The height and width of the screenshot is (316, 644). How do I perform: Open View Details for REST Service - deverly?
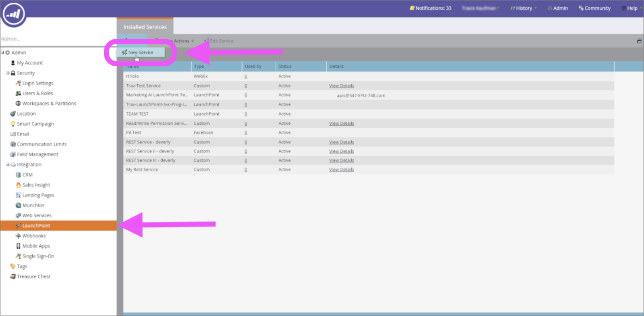coord(341,142)
